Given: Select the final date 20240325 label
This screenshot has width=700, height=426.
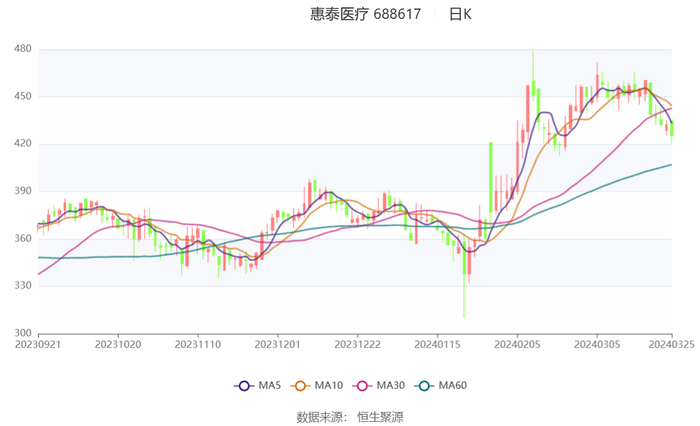Looking at the screenshot, I should pos(671,343).
